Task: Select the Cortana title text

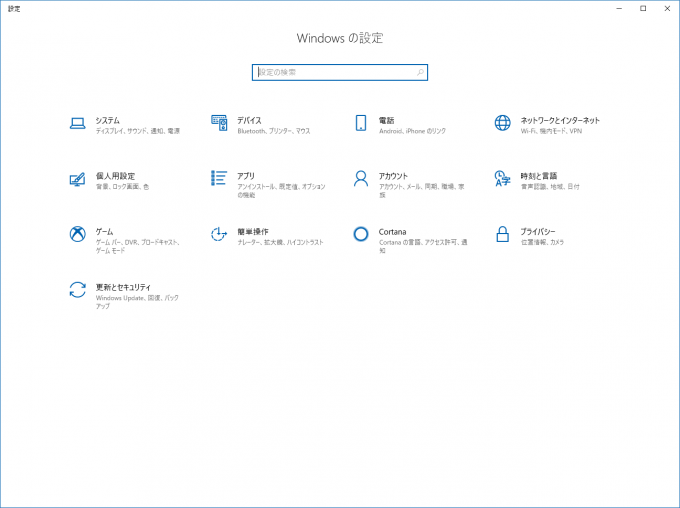Action: point(392,232)
